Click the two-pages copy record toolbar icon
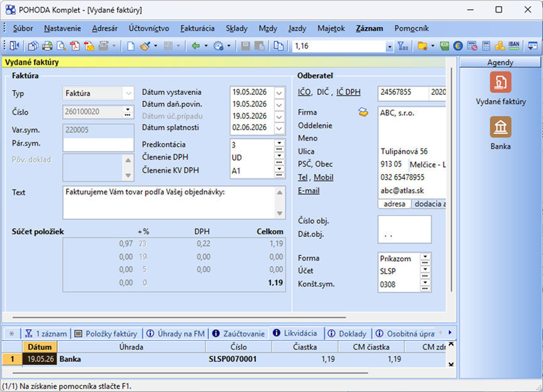The height and width of the screenshot is (392, 543). [x=278, y=46]
